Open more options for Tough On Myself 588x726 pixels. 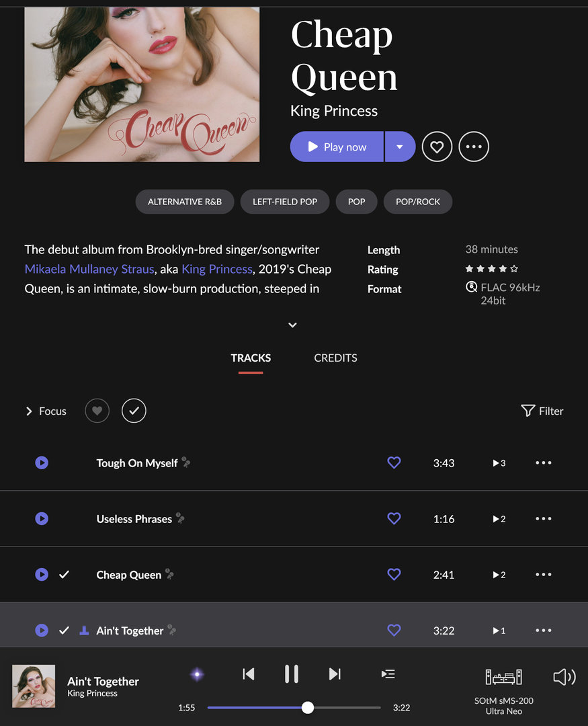point(544,462)
